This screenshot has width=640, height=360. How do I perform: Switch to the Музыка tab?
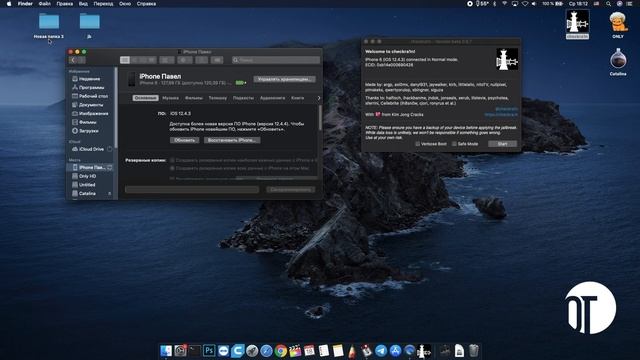pyautogui.click(x=170, y=98)
